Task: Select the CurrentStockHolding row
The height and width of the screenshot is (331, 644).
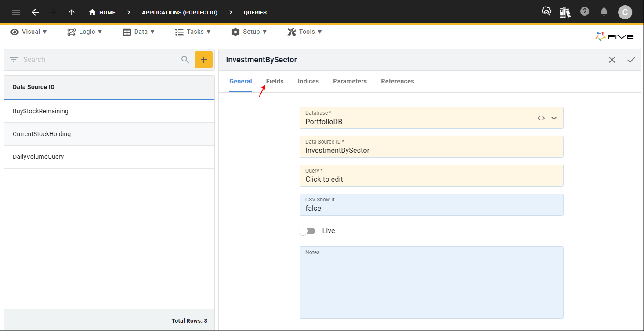Action: [109, 134]
